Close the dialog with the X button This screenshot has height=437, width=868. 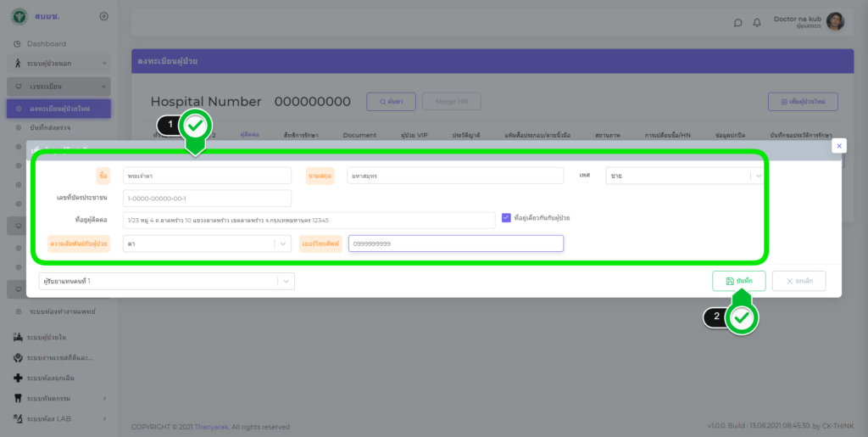point(839,146)
